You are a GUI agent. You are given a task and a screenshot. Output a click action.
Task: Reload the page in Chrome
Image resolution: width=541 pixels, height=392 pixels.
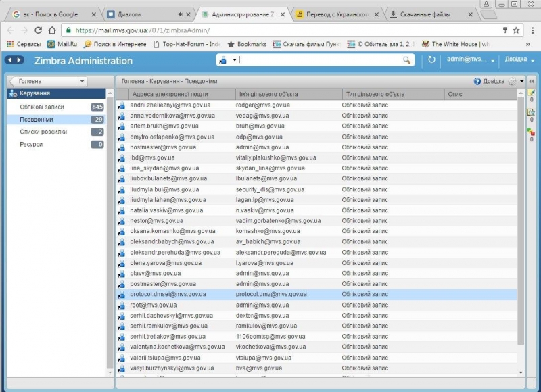(x=38, y=30)
